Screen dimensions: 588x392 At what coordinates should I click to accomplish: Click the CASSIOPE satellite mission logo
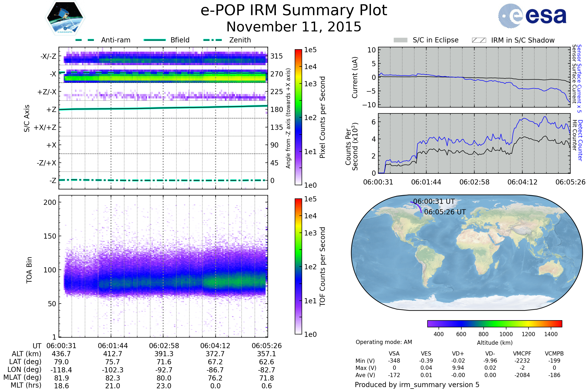pos(65,18)
